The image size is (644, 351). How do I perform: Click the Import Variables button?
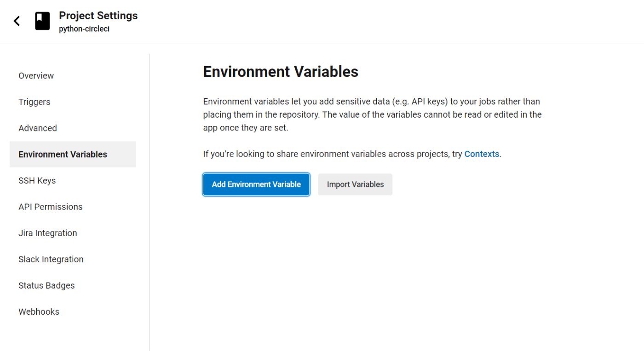pyautogui.click(x=355, y=184)
